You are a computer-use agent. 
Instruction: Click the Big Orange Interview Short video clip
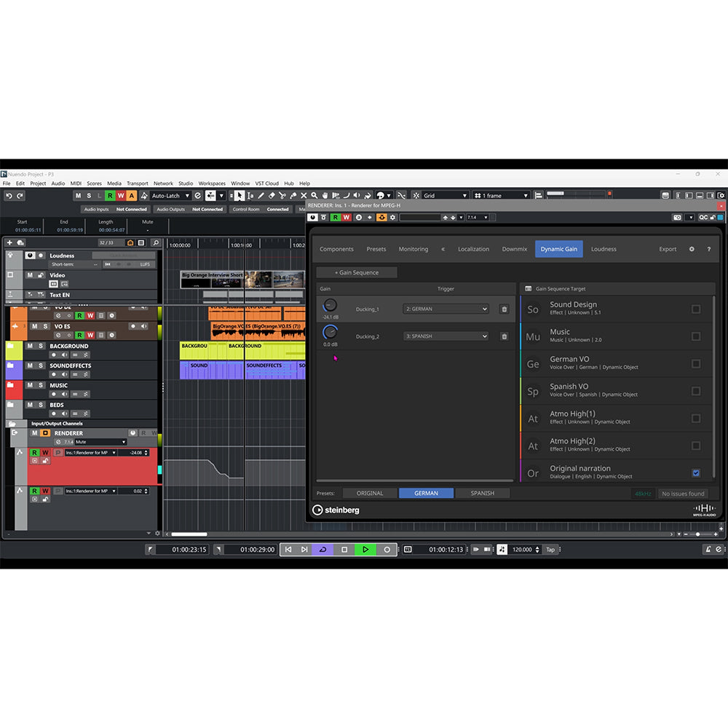(242, 280)
